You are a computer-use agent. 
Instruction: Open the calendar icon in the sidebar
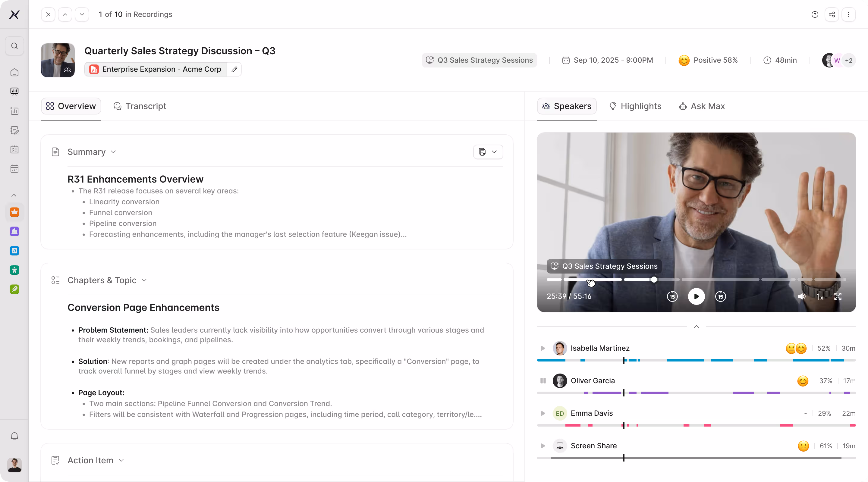point(14,168)
